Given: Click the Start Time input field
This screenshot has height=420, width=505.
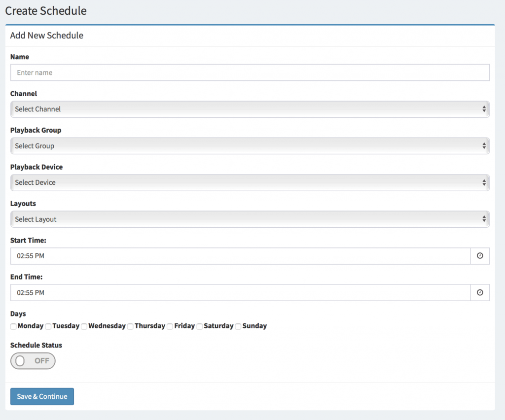Looking at the screenshot, I should [x=240, y=256].
